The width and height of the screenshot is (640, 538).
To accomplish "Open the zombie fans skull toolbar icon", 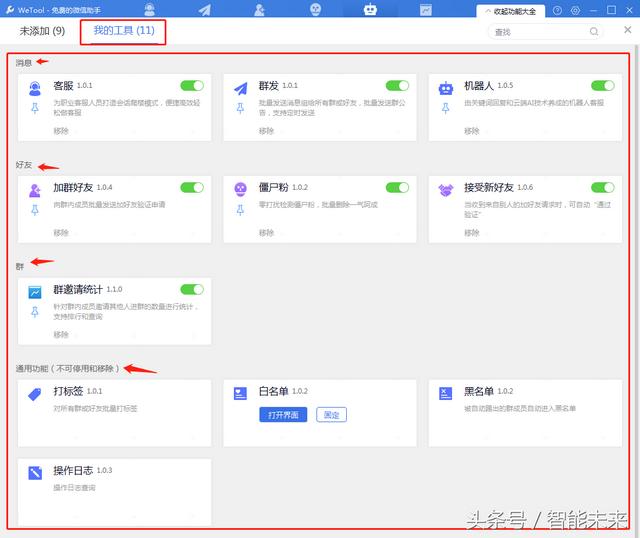I will (315, 9).
